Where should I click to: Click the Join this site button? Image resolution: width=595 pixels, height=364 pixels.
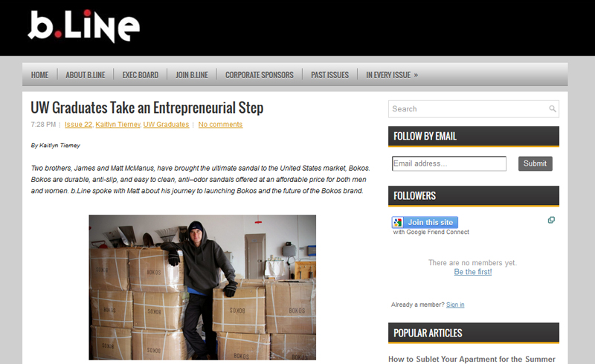(425, 222)
